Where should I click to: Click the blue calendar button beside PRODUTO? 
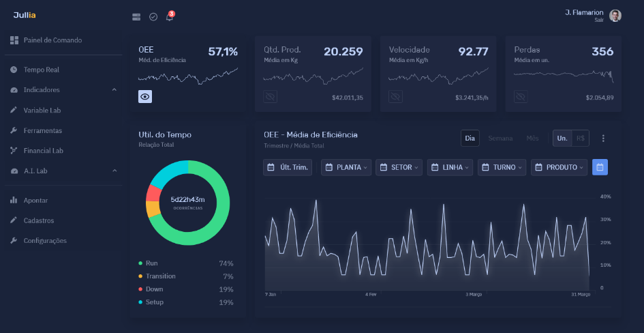(600, 167)
